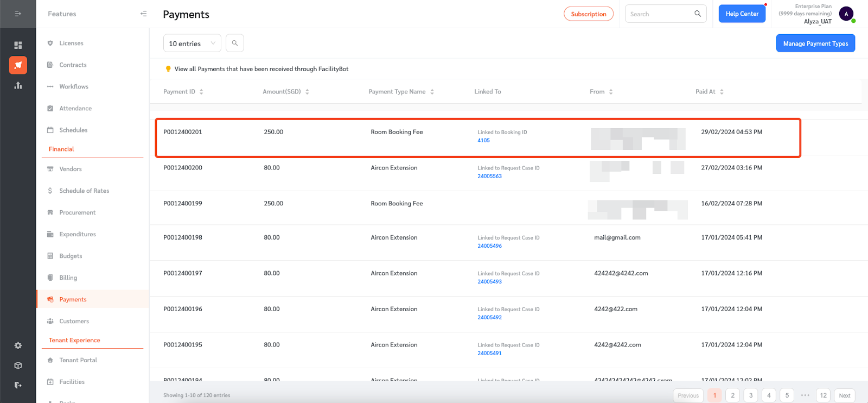Click the Contracts document icon
Screen dimensions: 868x403
pos(50,65)
